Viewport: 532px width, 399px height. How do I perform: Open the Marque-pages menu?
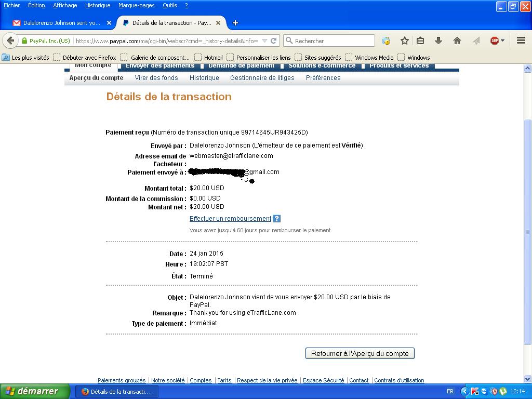point(137,5)
